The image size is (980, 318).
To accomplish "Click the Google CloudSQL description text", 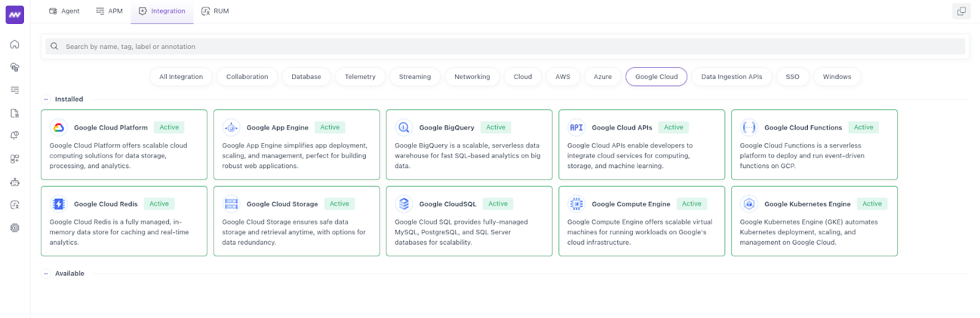I will (x=461, y=232).
